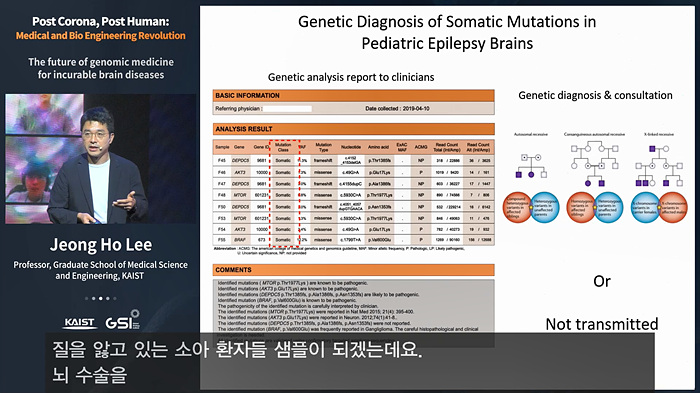The width and height of the screenshot is (700, 393).
Task: Click the 'Nucleotide' column header
Action: click(351, 147)
